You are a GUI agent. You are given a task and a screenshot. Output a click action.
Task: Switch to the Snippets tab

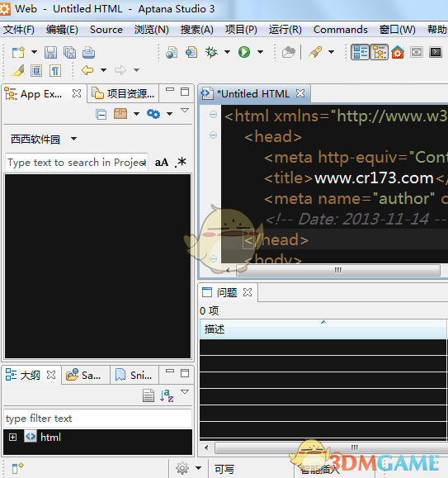[134, 376]
